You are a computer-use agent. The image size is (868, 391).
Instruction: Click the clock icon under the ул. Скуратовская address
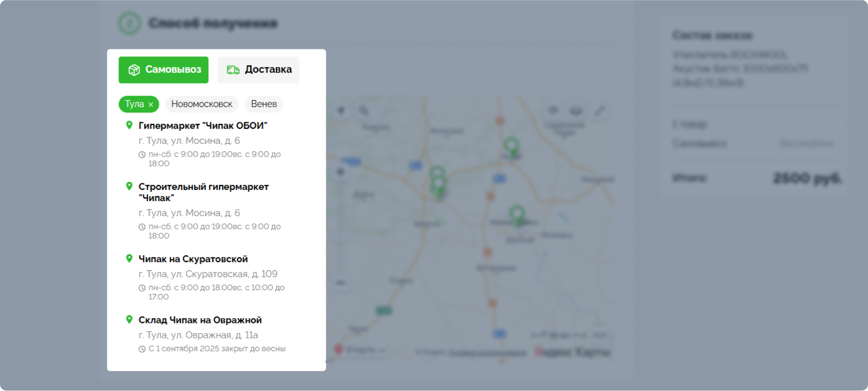click(x=142, y=288)
